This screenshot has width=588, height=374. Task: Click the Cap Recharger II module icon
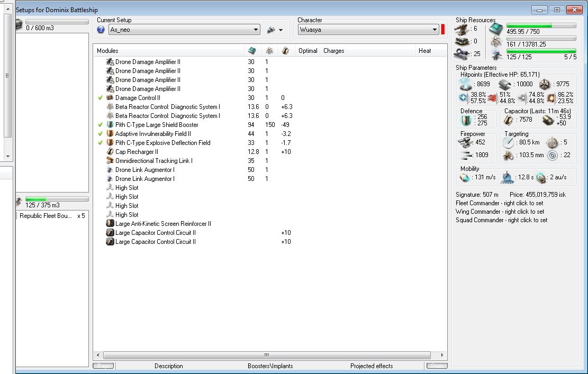[110, 152]
